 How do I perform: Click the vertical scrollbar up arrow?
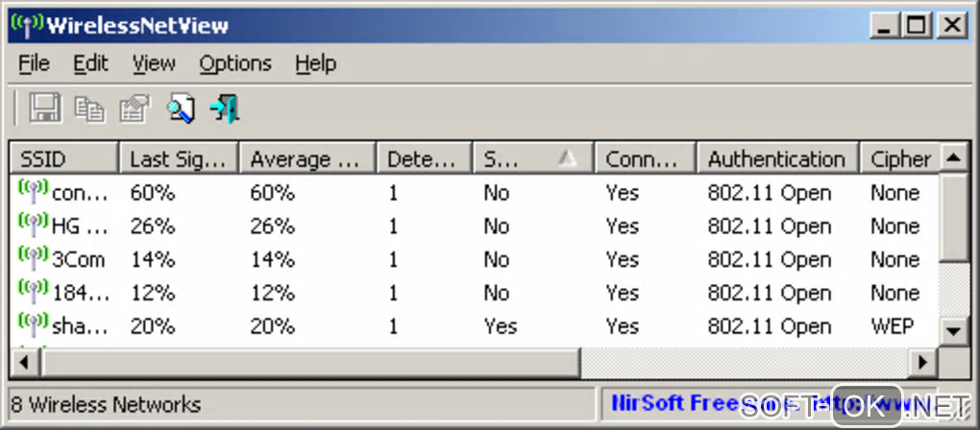[x=952, y=156]
